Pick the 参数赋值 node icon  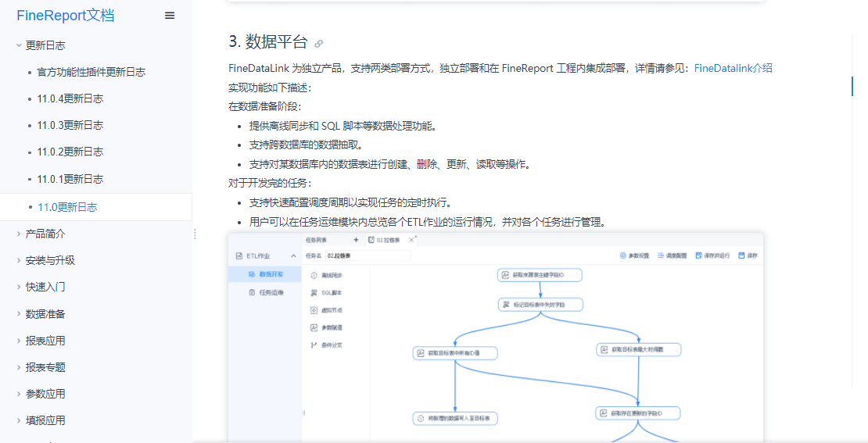[314, 327]
